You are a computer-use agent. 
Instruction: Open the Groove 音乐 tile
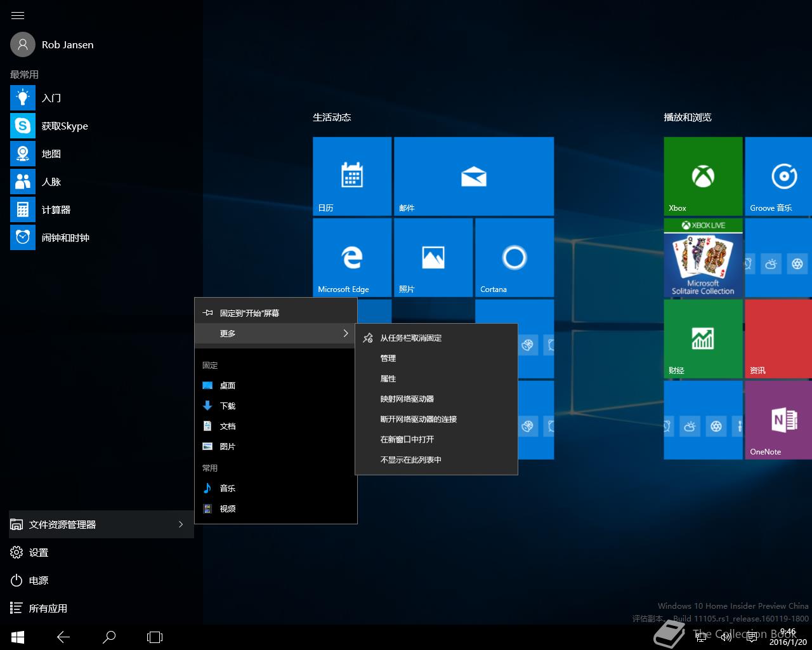coord(778,176)
